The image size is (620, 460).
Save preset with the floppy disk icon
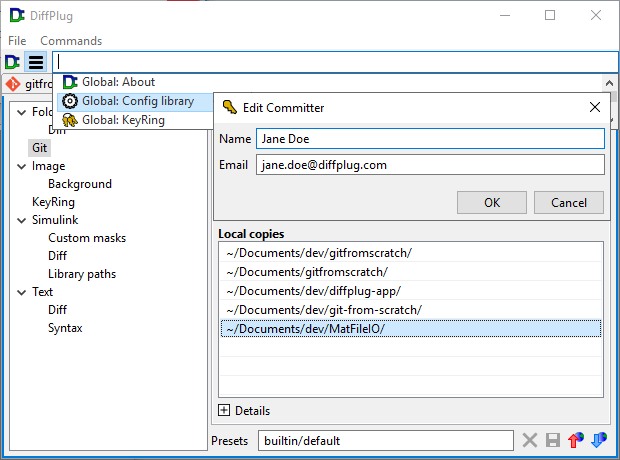553,440
